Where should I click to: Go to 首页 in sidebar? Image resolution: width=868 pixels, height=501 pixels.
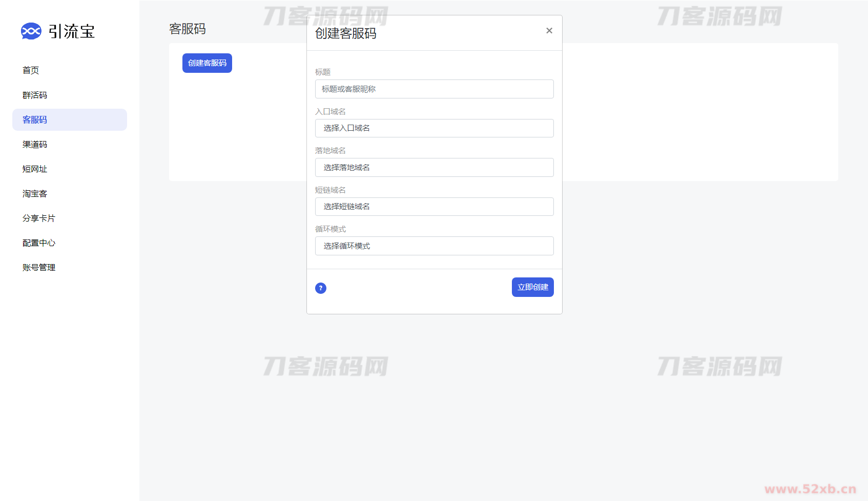31,70
